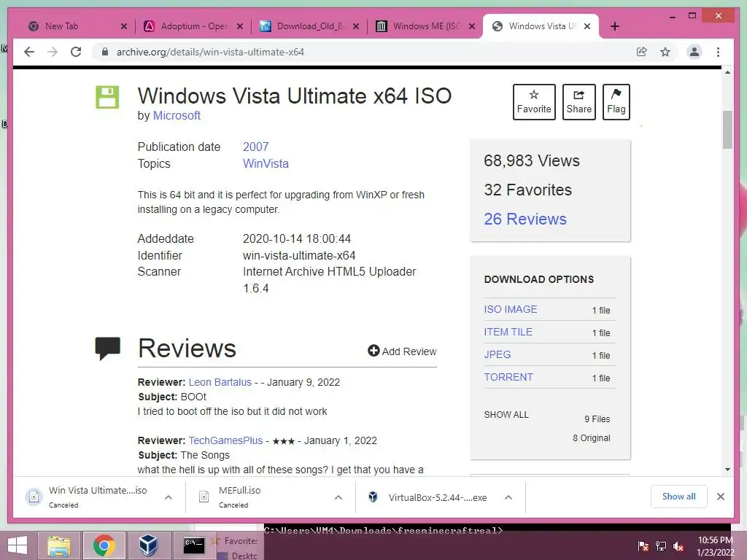Image resolution: width=747 pixels, height=560 pixels.
Task: Open the Windows Start button
Action: pos(18,545)
